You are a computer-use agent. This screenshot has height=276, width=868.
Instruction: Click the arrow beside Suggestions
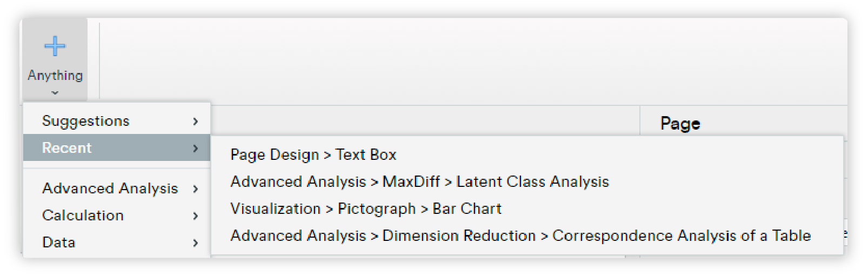coord(196,122)
